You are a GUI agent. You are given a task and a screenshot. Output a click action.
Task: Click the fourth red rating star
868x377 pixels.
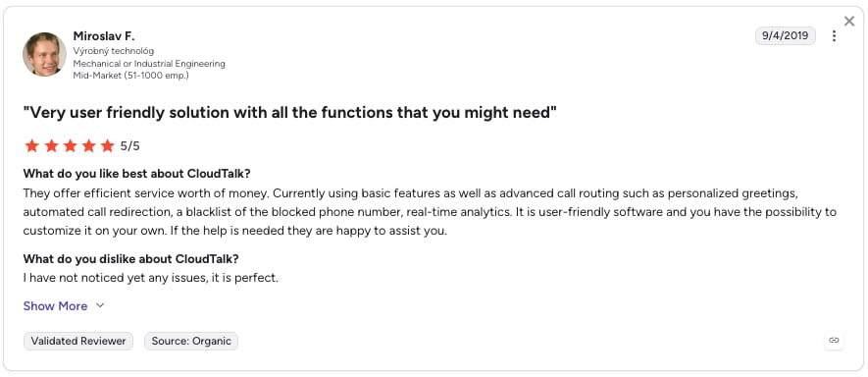[x=88, y=146]
